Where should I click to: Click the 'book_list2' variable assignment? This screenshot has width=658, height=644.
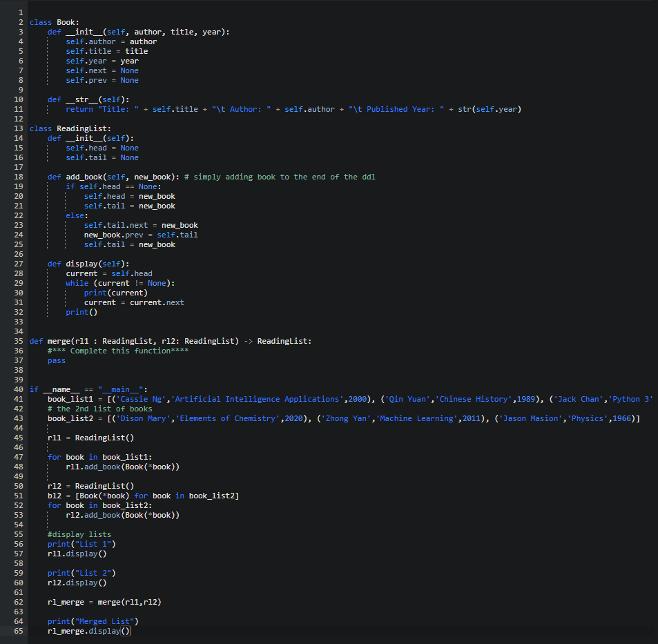coord(344,418)
